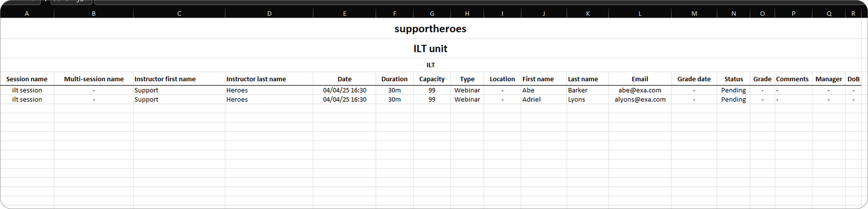Click the 'Type' header cell
The height and width of the screenshot is (209, 868).
(x=467, y=79)
